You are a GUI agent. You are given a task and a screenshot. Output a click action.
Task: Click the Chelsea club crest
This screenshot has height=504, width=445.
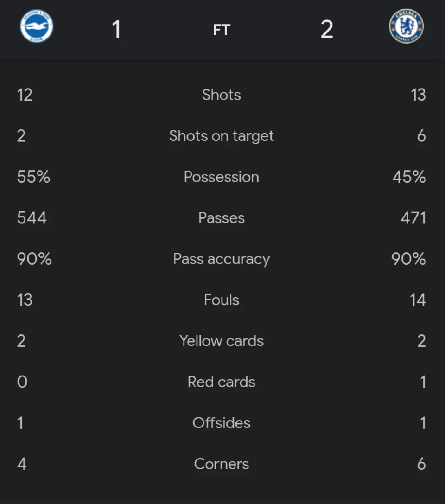pyautogui.click(x=406, y=26)
